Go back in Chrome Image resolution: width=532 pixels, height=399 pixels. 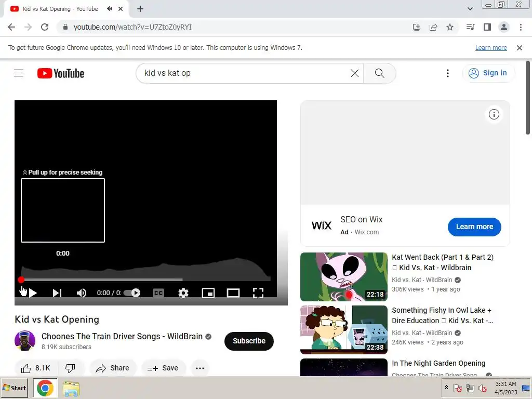tap(11, 27)
